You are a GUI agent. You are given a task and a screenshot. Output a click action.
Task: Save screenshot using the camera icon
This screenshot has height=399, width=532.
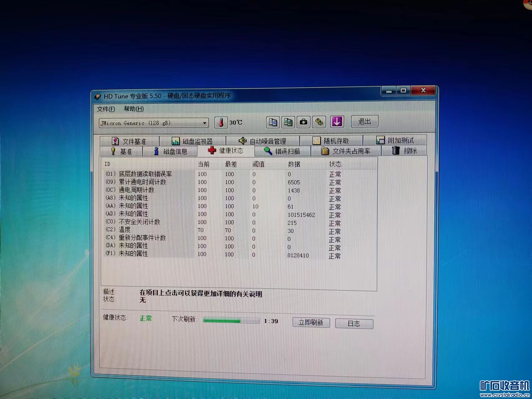click(x=303, y=122)
